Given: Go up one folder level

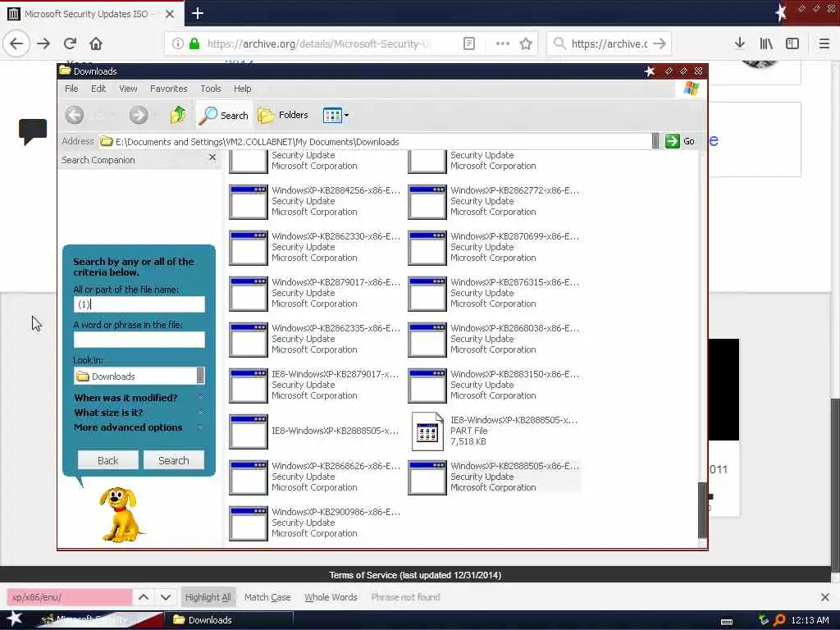Looking at the screenshot, I should click(178, 115).
